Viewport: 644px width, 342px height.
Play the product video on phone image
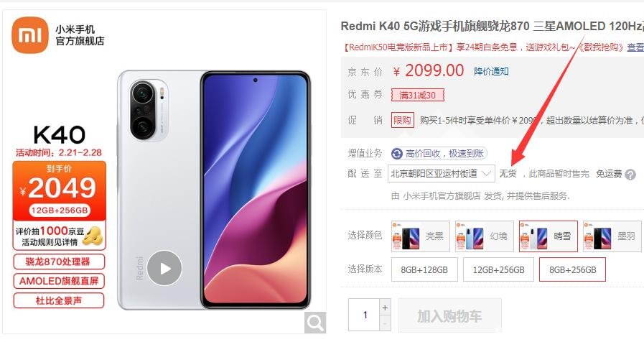click(x=164, y=269)
